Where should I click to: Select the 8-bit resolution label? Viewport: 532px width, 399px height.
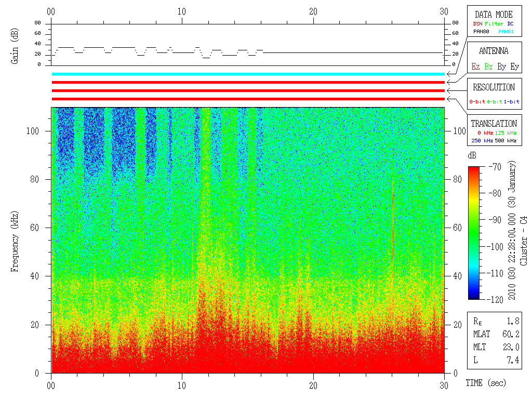tap(477, 101)
